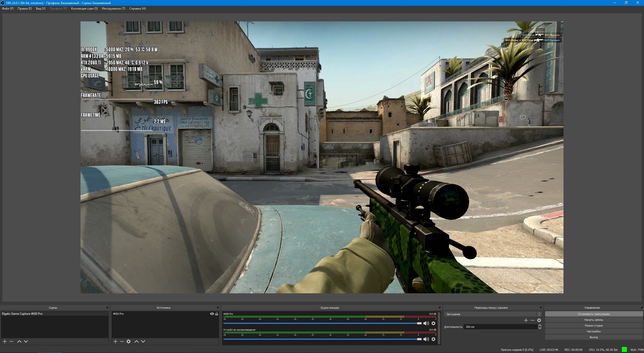Screen dimensions: 644x353
Task: Undock the Переходы между сценами panel
Action: 541,308
